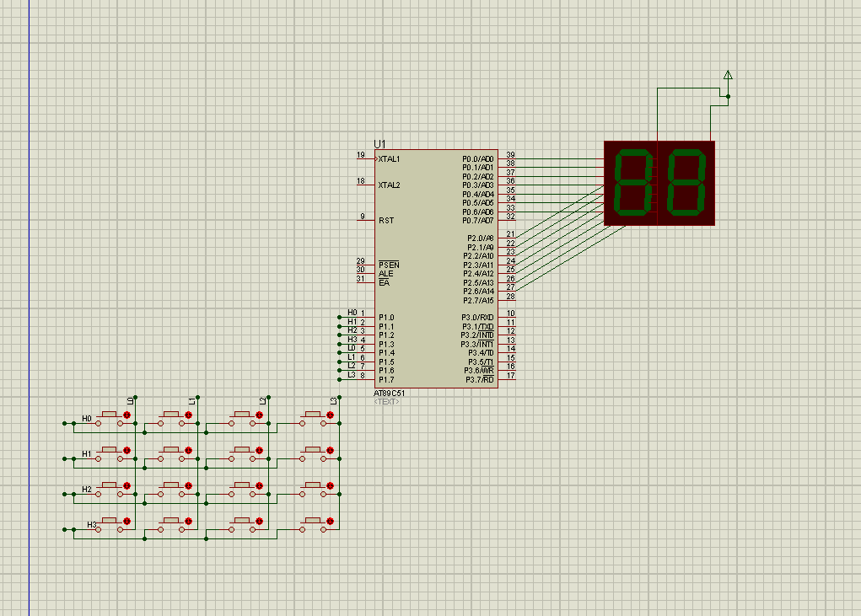Click pin number 31 at EA
The width and height of the screenshot is (861, 616).
361,279
